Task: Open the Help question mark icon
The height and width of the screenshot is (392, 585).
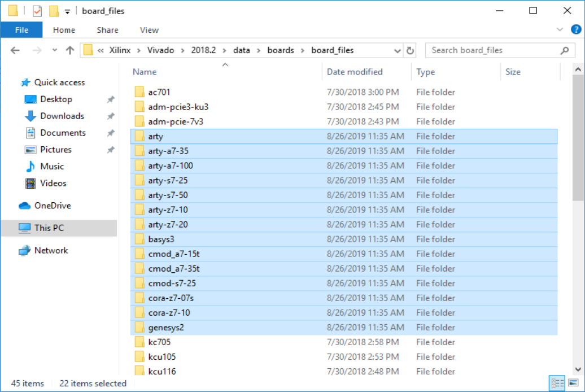Action: point(575,29)
